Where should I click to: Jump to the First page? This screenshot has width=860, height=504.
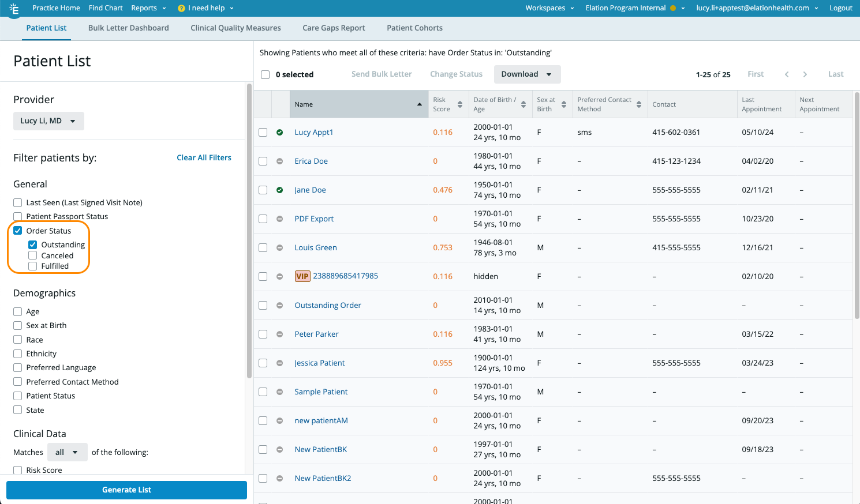pos(756,74)
